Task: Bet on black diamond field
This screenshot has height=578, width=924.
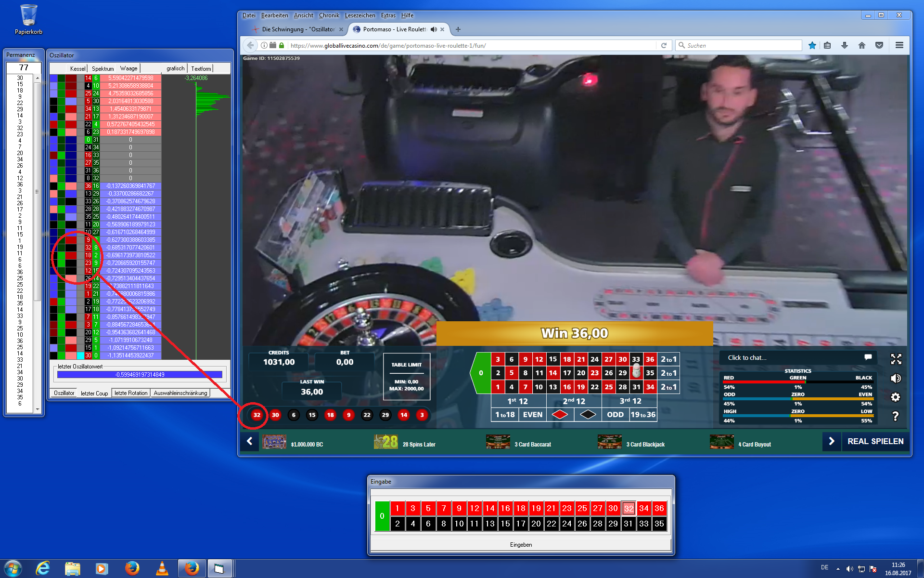Action: (x=588, y=414)
